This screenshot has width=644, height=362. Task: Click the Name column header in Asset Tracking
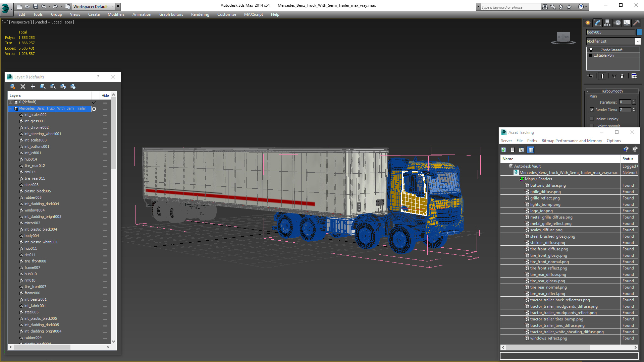tap(560, 159)
